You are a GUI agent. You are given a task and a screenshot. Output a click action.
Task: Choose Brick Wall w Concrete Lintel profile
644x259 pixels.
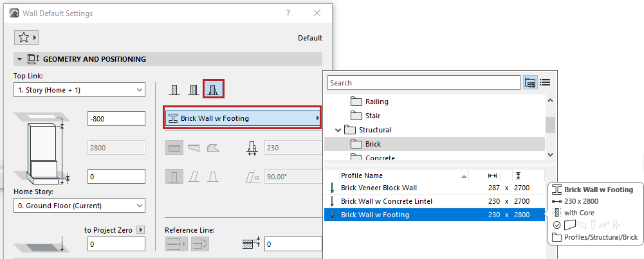click(387, 201)
